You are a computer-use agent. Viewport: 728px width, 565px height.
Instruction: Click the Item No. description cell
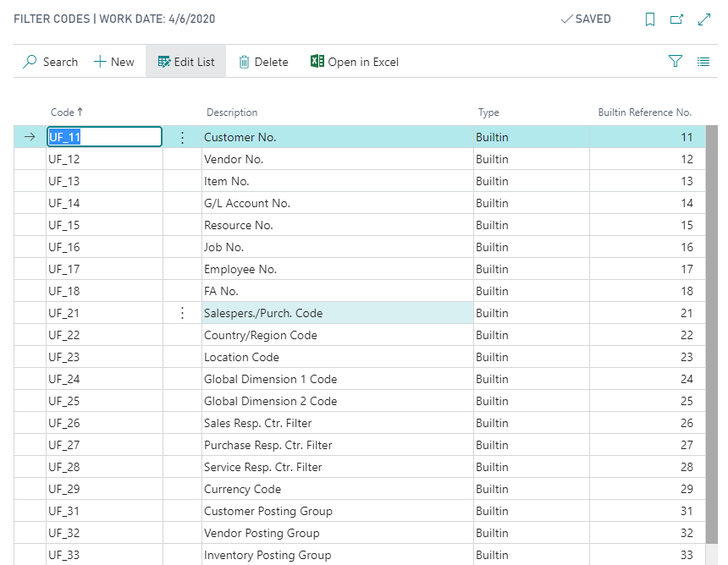[x=338, y=181]
